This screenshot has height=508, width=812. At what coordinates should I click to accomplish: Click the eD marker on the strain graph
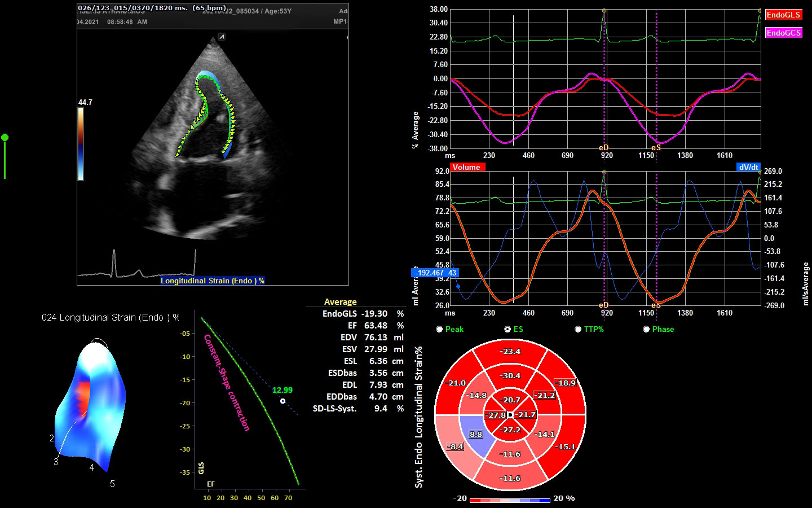[x=604, y=147]
